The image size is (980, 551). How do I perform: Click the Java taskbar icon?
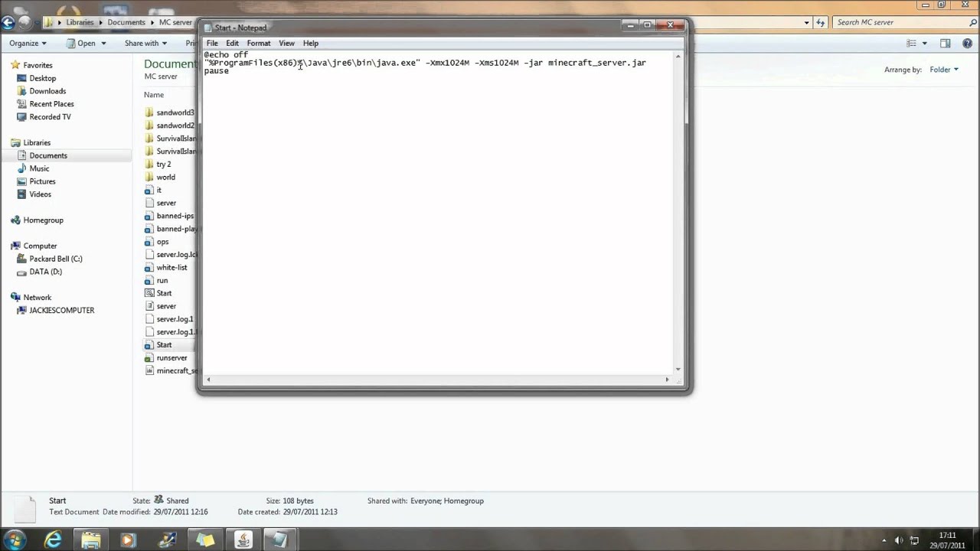(243, 540)
